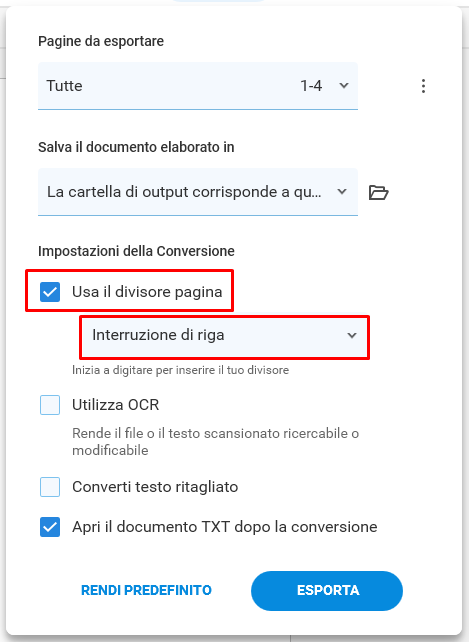This screenshot has height=642, width=469.
Task: Click Apri il documento TXT label text
Action: [224, 527]
